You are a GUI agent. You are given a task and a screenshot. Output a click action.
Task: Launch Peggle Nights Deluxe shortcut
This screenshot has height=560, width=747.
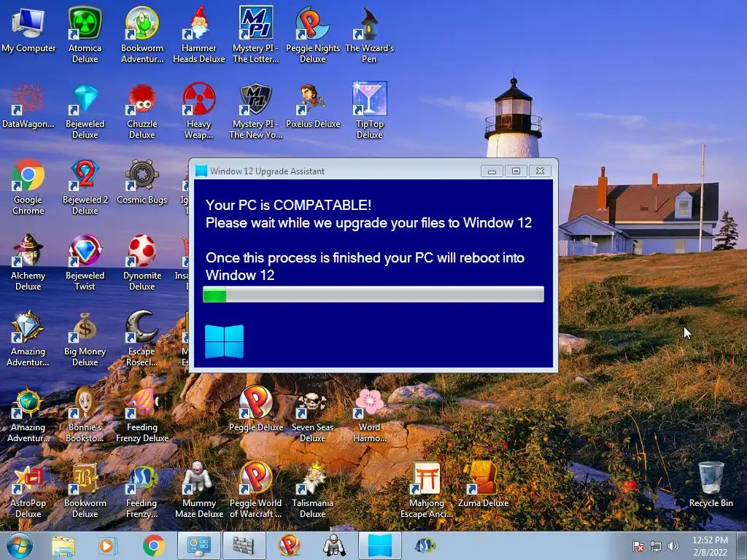pyautogui.click(x=312, y=34)
